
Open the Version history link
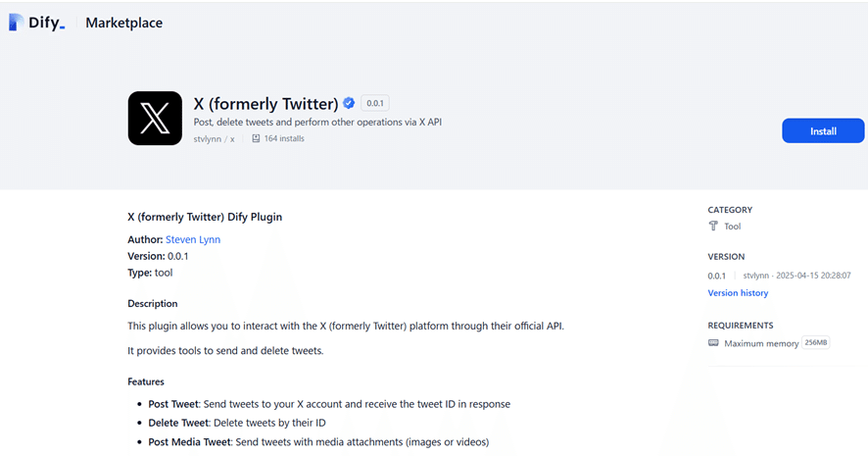738,293
